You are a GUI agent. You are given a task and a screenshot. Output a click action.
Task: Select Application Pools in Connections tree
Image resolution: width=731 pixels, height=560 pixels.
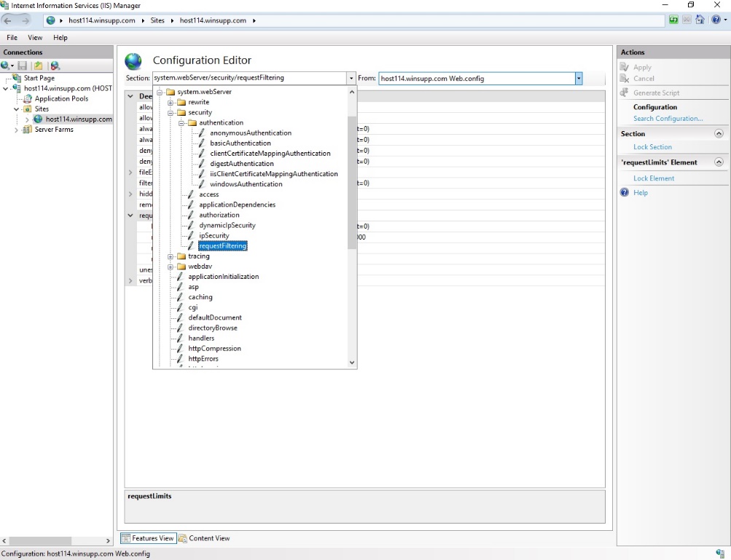click(x=61, y=99)
